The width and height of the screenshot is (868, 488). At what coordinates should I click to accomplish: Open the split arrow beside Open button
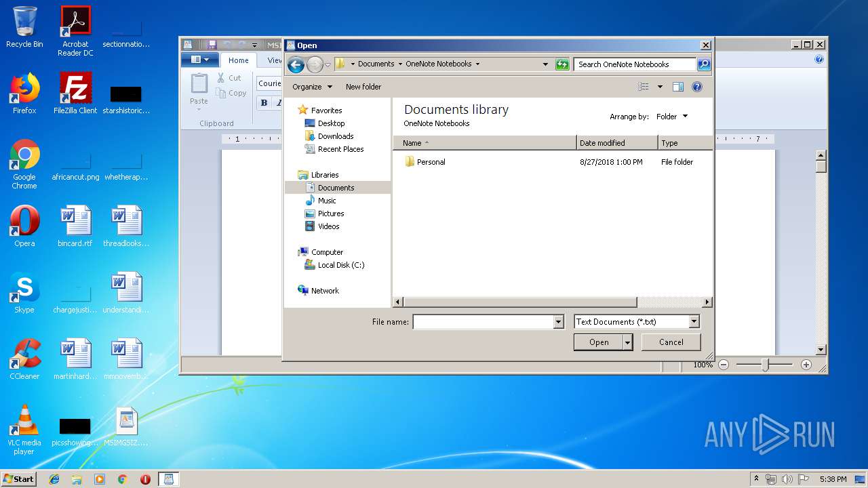(x=628, y=342)
